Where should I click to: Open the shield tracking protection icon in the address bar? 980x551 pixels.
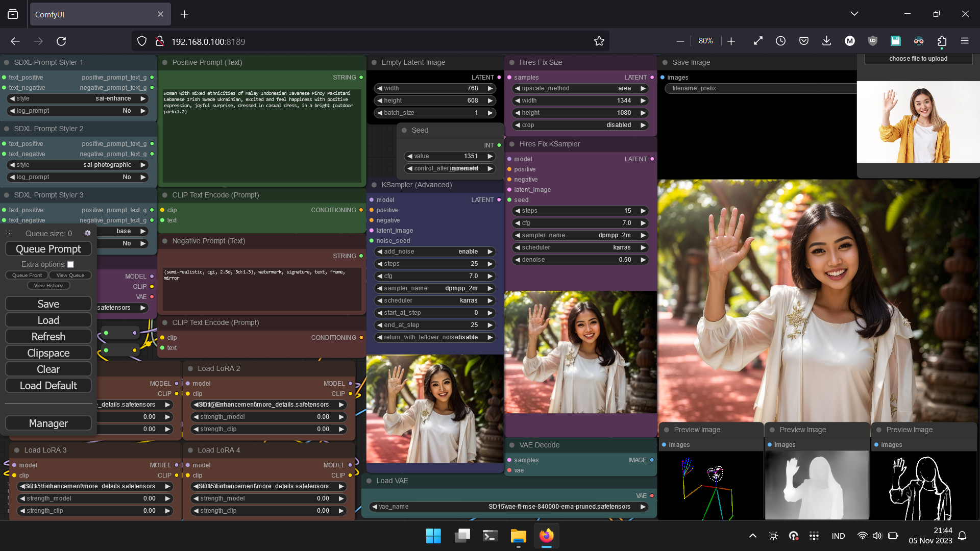(x=142, y=41)
